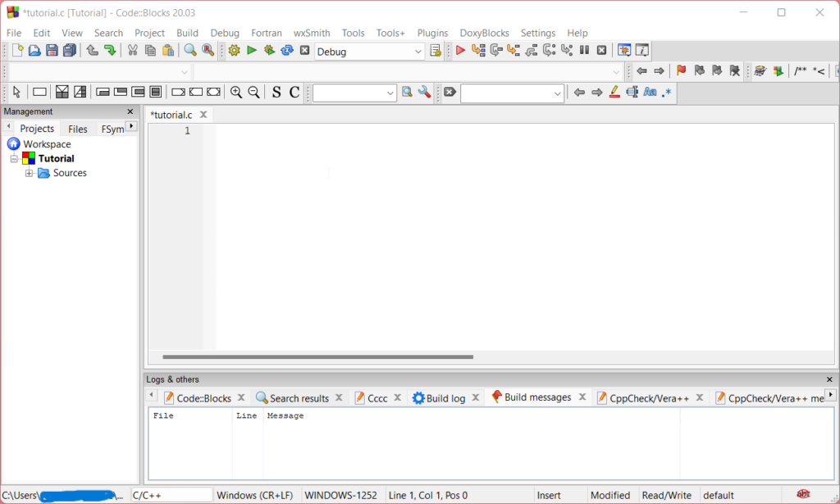Click the Step into debug icon
The image size is (840, 504).
point(514,51)
